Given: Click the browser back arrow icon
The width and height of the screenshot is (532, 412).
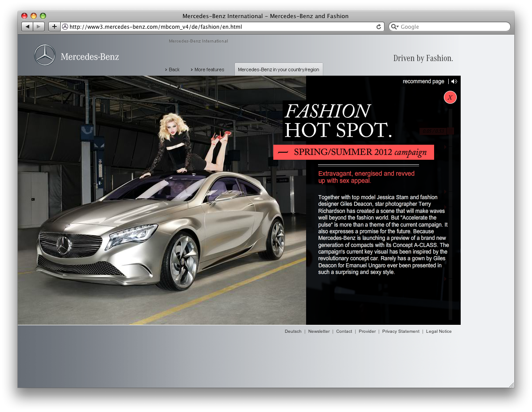Looking at the screenshot, I should click(27, 26).
